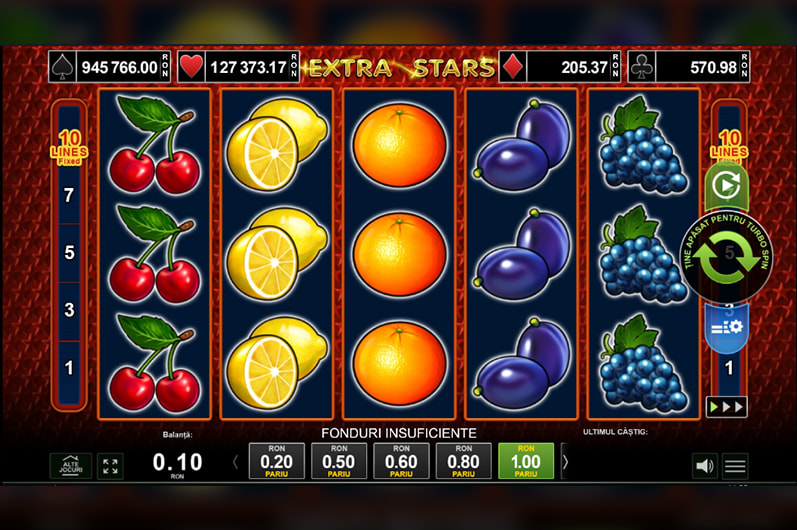Toggle fullscreen mode icon
Screen dimensions: 797x530
pos(110,465)
